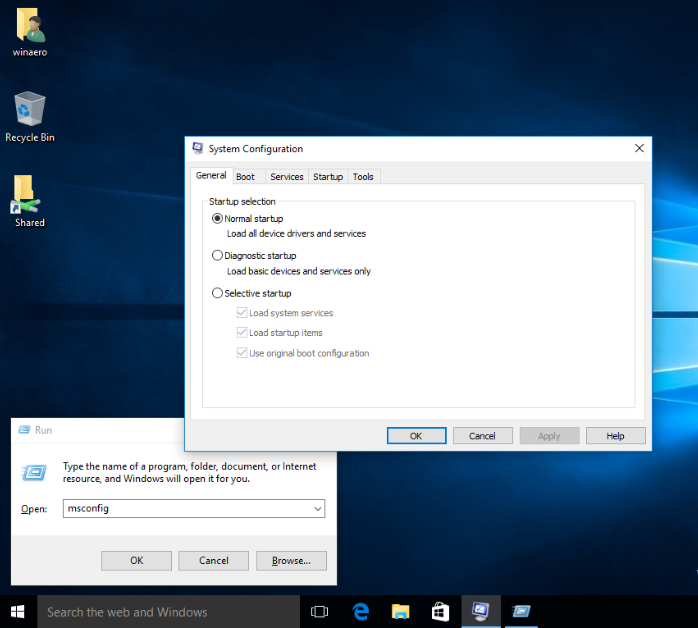Screen dimensions: 698x628
Task: Click OK in the Run dialog
Action: 136,561
